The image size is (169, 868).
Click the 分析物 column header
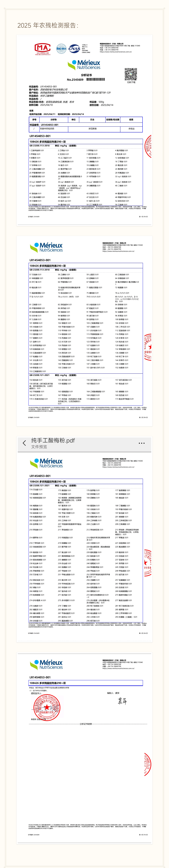tap(54, 120)
